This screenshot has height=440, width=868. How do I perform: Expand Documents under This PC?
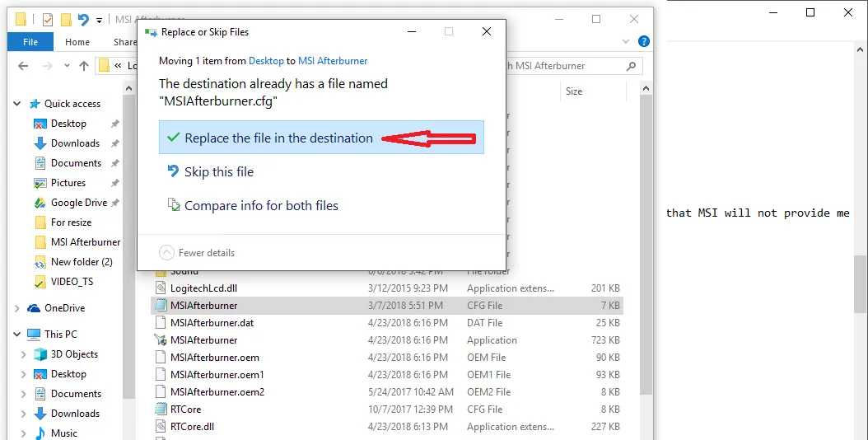pos(24,394)
